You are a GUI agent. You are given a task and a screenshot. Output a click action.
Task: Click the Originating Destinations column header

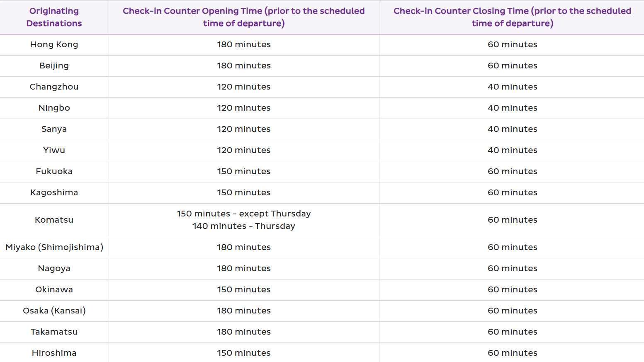(54, 17)
